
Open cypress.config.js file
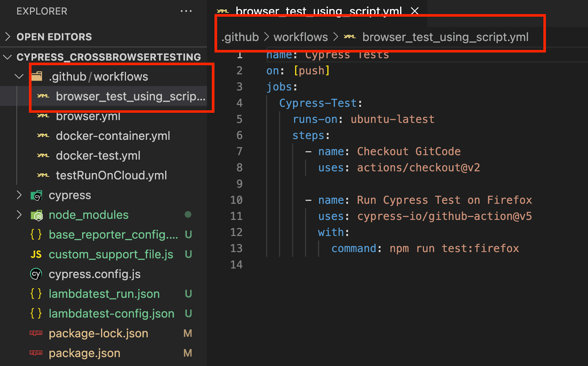point(94,274)
